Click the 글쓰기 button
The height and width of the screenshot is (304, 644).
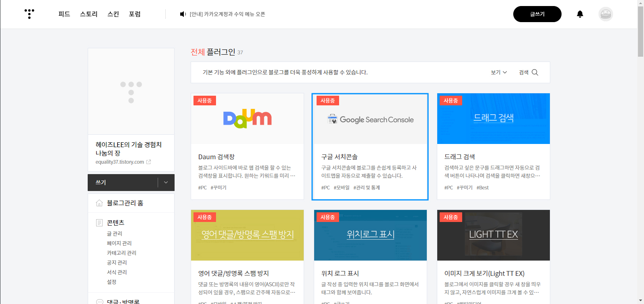tap(537, 14)
